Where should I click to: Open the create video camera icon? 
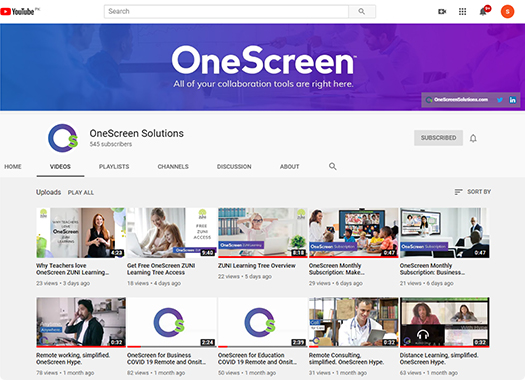[442, 12]
